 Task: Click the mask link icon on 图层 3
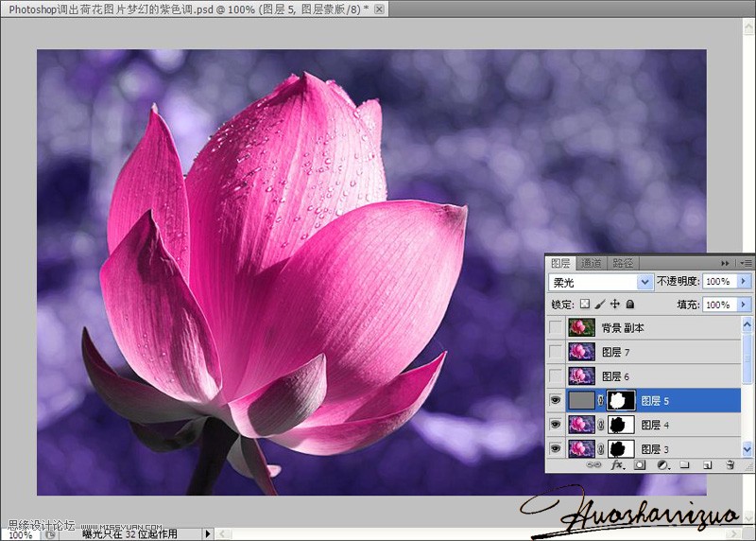tap(601, 449)
